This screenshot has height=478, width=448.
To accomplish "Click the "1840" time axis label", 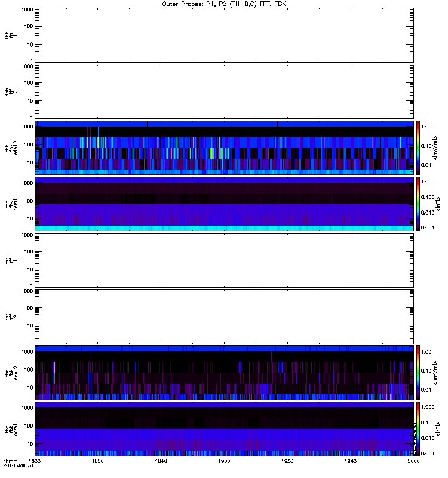I will coord(161,461).
